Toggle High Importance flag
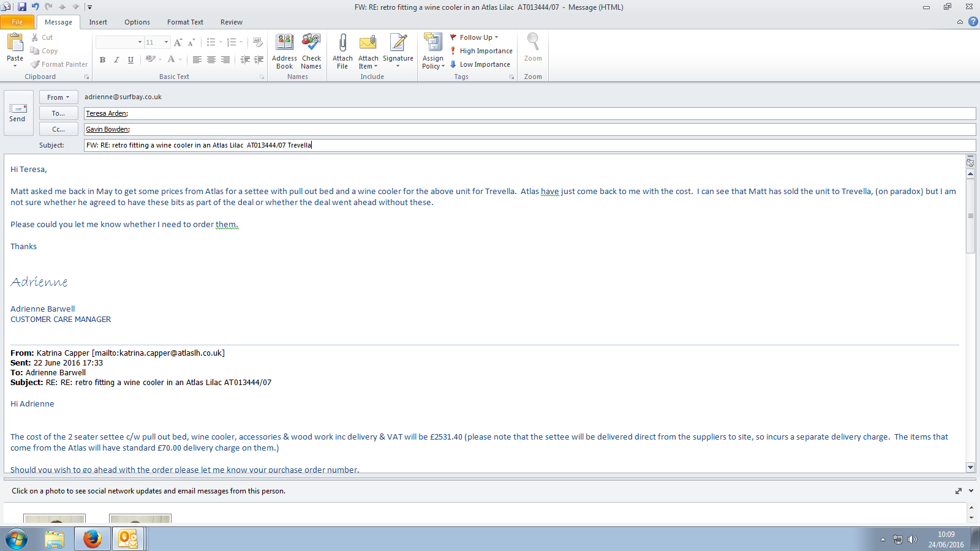This screenshot has height=551, width=980. click(x=481, y=51)
